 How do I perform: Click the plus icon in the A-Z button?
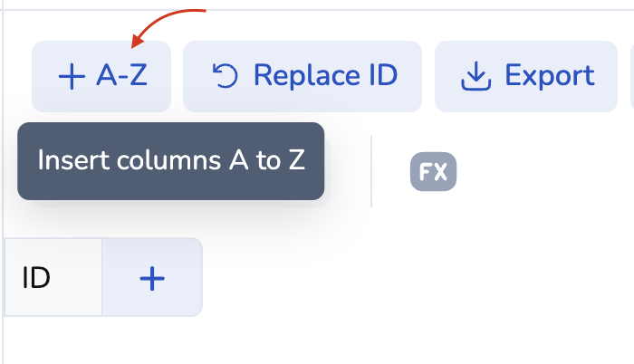[71, 76]
